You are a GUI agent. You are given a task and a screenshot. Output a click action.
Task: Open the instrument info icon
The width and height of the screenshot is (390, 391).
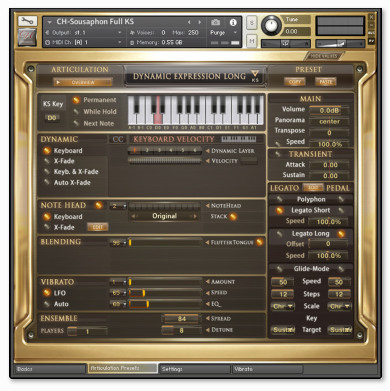click(x=233, y=22)
